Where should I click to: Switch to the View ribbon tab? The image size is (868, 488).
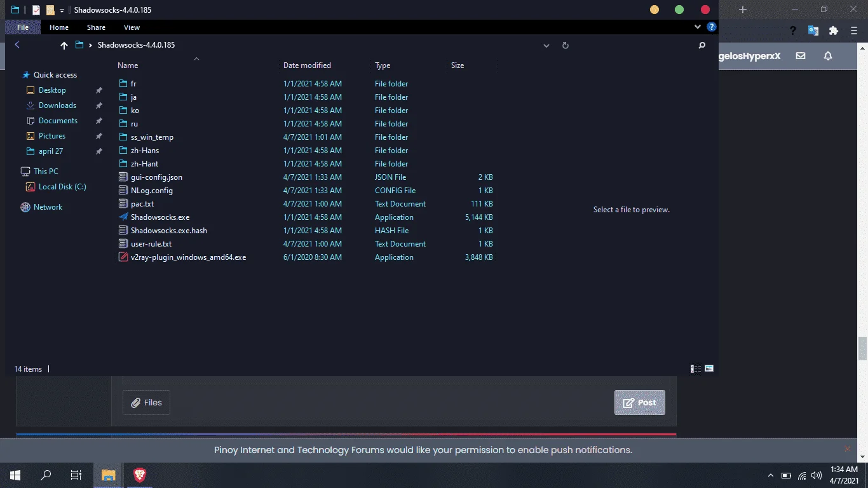(132, 27)
